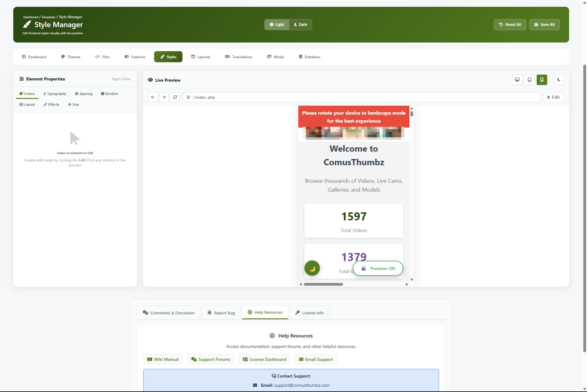587x392 pixels.
Task: Click the round moon button in preview
Action: click(312, 268)
